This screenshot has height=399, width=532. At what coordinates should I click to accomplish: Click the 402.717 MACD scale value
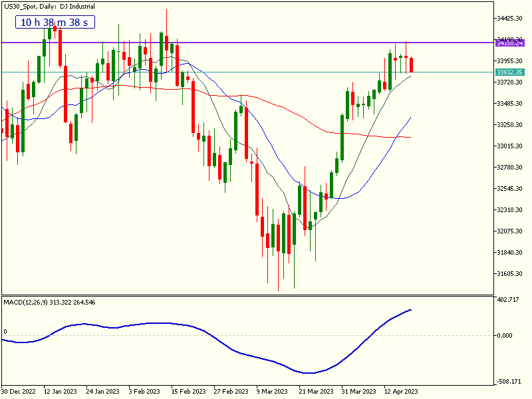pos(509,300)
